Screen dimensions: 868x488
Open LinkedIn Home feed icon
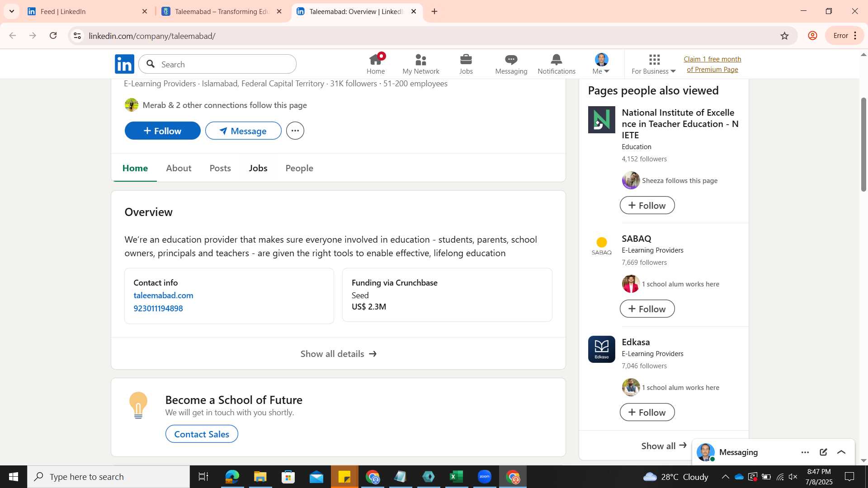pos(376,64)
